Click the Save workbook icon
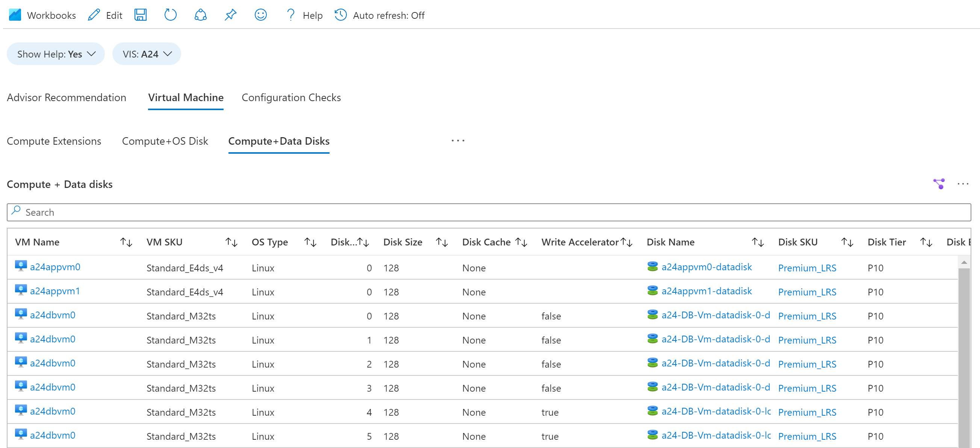 [141, 15]
